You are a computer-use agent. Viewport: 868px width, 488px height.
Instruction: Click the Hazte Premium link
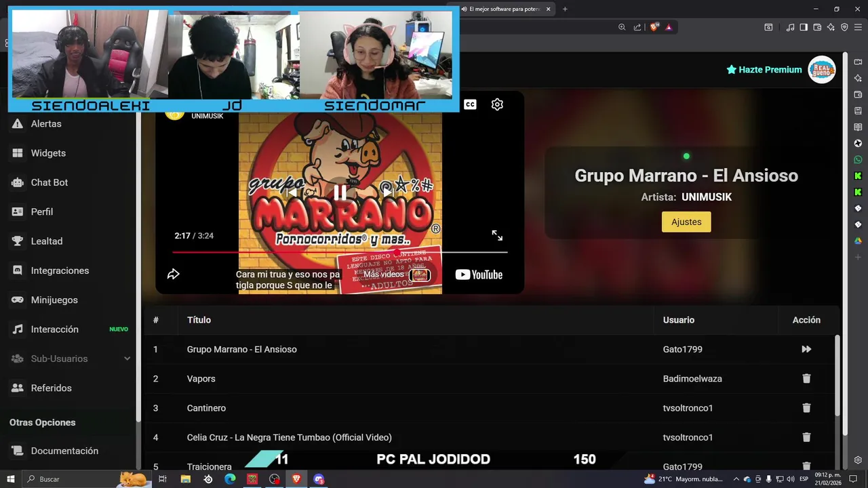pos(764,70)
